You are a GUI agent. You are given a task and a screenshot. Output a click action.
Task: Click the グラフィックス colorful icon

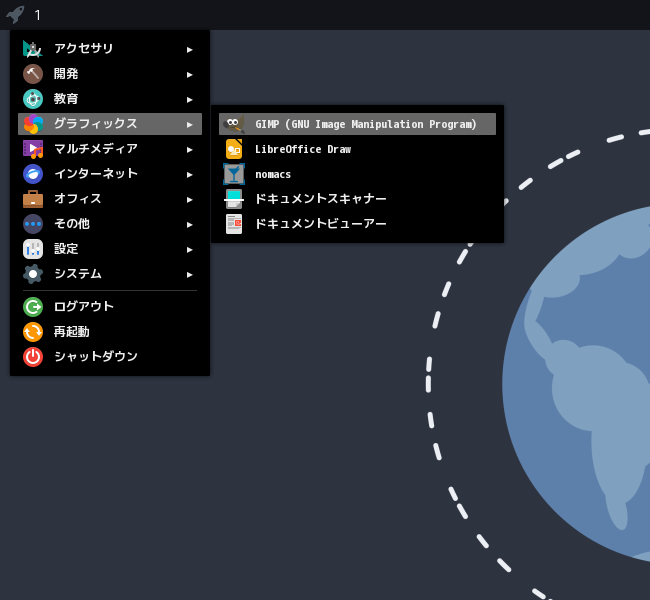33,124
